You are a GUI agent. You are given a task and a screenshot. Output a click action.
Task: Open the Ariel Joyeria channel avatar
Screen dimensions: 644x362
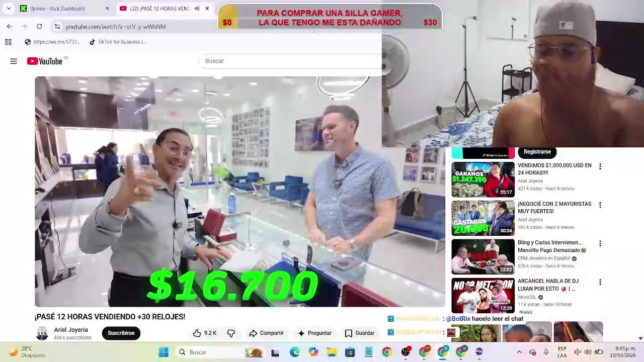point(42,333)
